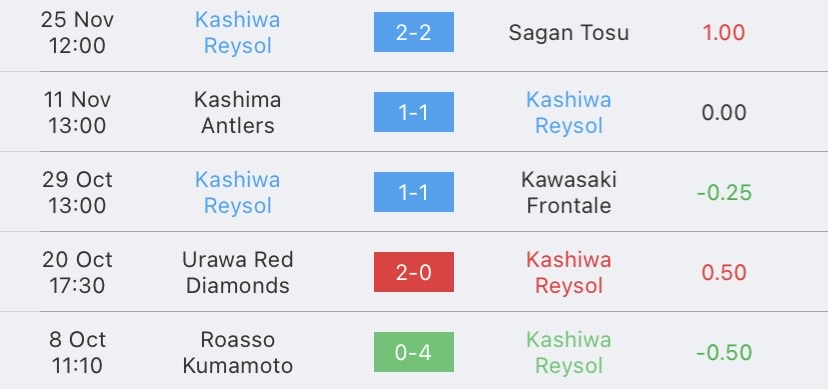Click green Kashiwa Reysol in 8 Oct row

(569, 353)
